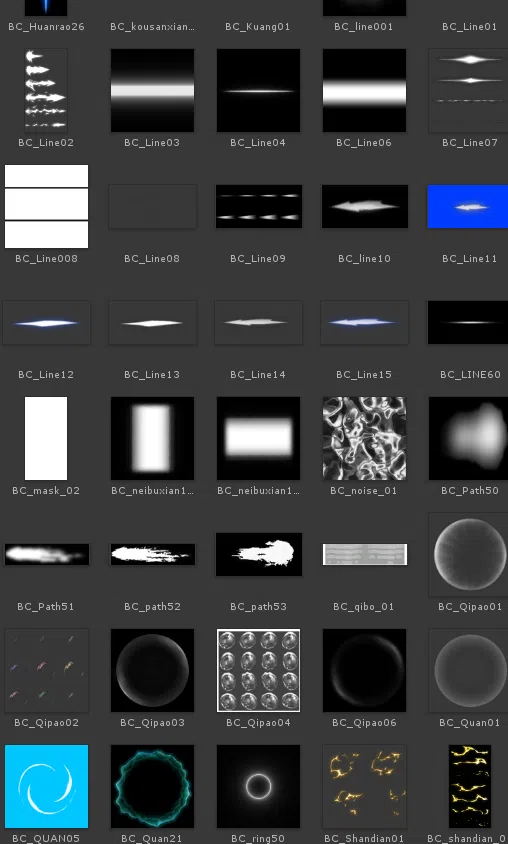The width and height of the screenshot is (508, 844).
Task: Click the BC_LINE60 asset name
Action: click(470, 375)
